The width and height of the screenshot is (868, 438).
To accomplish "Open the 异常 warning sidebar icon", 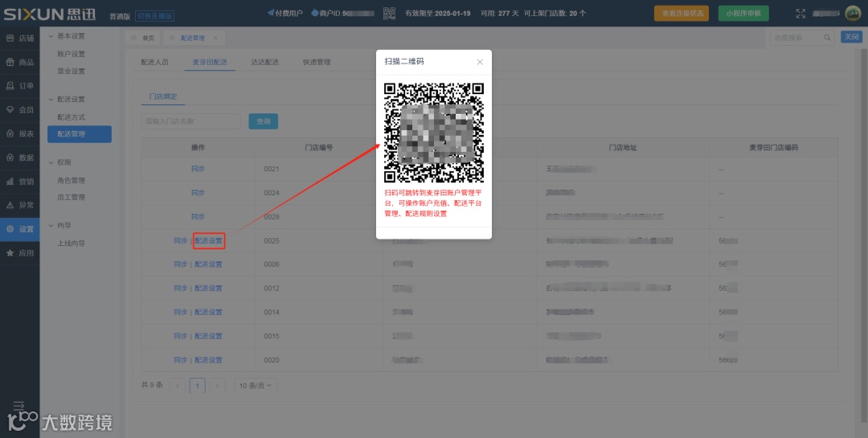I will click(x=10, y=205).
